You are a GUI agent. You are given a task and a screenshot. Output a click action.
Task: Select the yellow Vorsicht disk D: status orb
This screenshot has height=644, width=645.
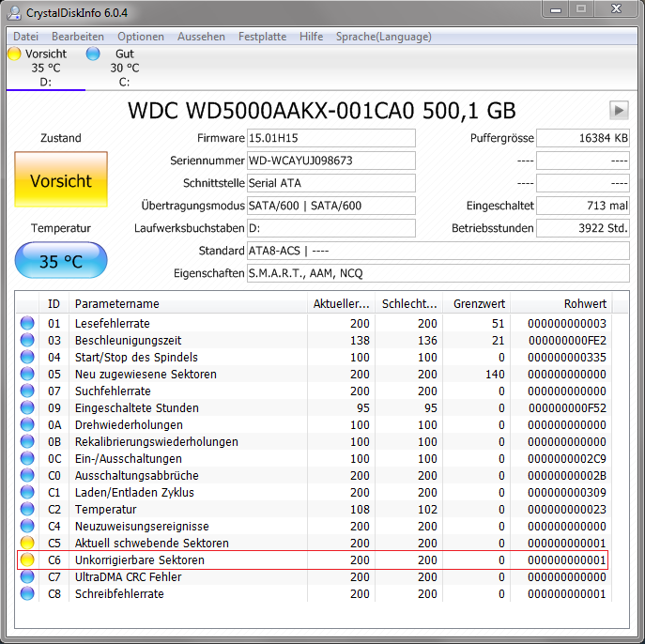pos(14,54)
